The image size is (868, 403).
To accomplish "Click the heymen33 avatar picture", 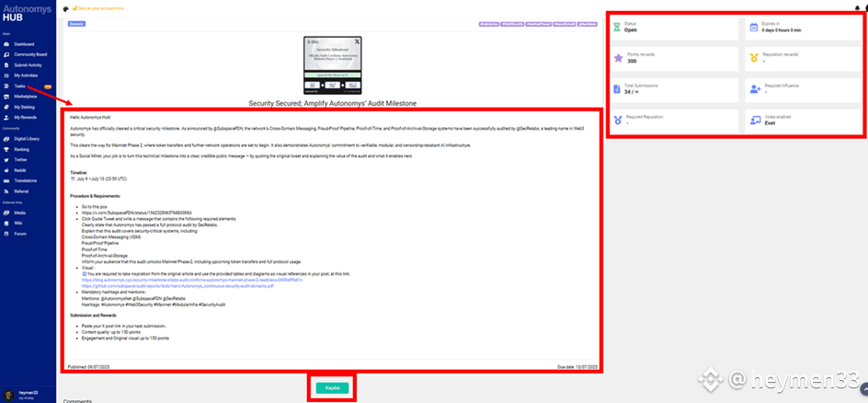I will [8, 394].
